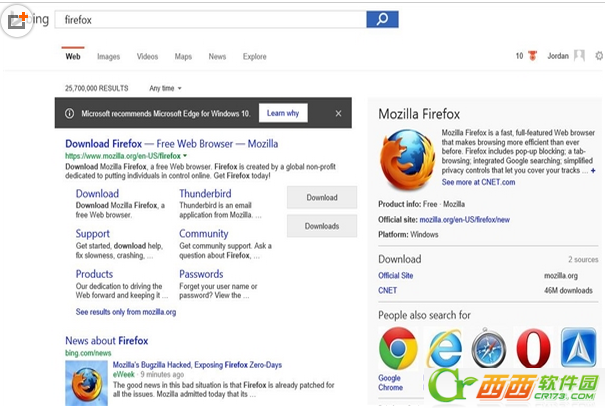The width and height of the screenshot is (605, 408).
Task: Click the Safari compass browser icon
Action: tap(488, 348)
